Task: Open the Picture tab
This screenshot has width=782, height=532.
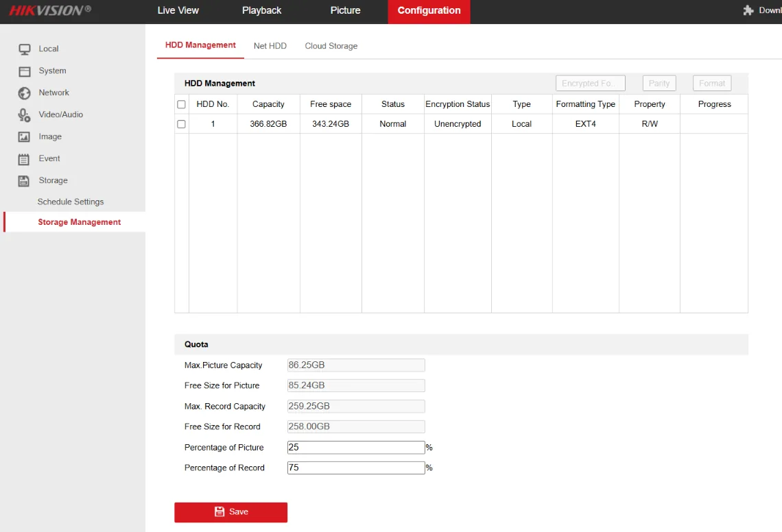Action: click(x=345, y=10)
